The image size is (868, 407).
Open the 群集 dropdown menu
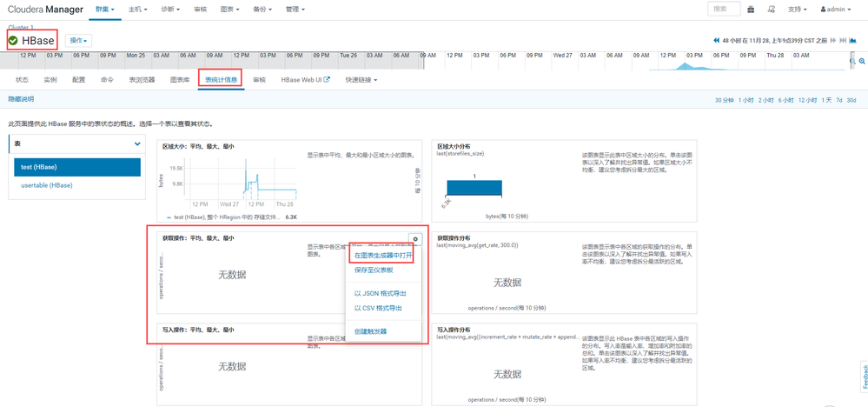(105, 10)
